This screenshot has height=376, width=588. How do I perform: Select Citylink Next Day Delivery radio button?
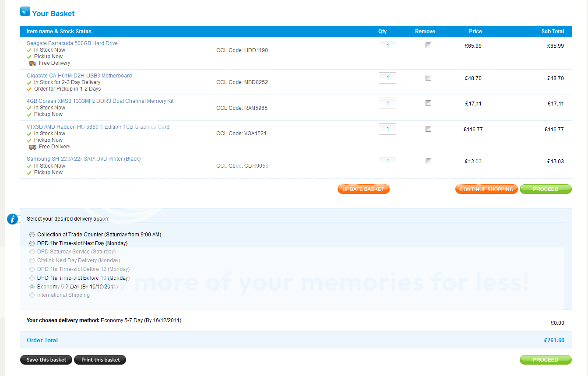[32, 260]
